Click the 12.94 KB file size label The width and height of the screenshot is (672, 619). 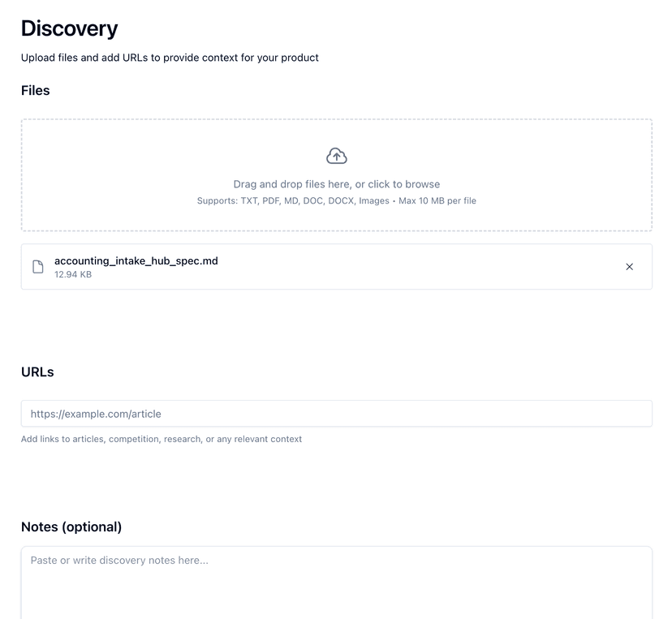tap(72, 274)
